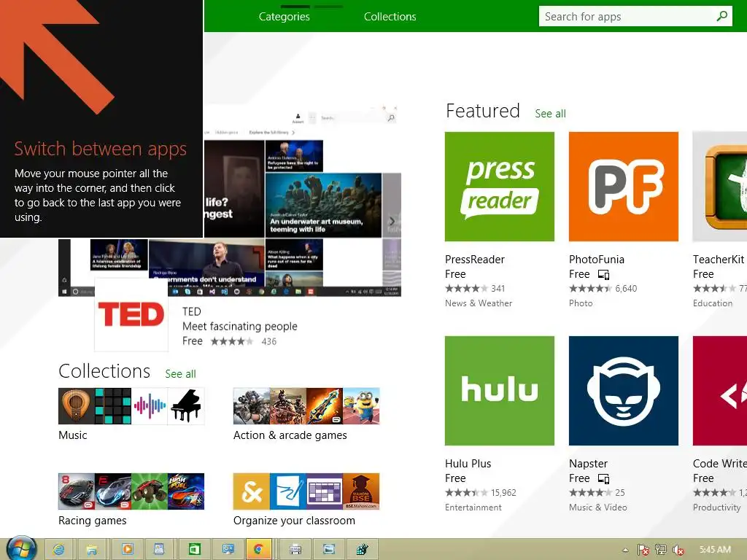Image resolution: width=747 pixels, height=560 pixels.
Task: Open the orange ampersand app thumbnail
Action: [x=252, y=491]
